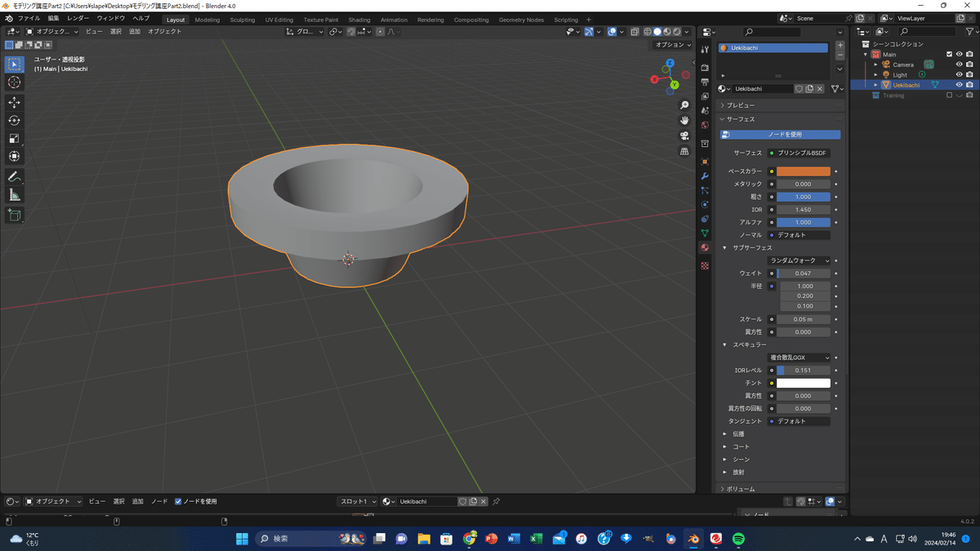The width and height of the screenshot is (980, 551).
Task: Select the Cursor tool in the viewport toolbar
Action: tap(15, 82)
